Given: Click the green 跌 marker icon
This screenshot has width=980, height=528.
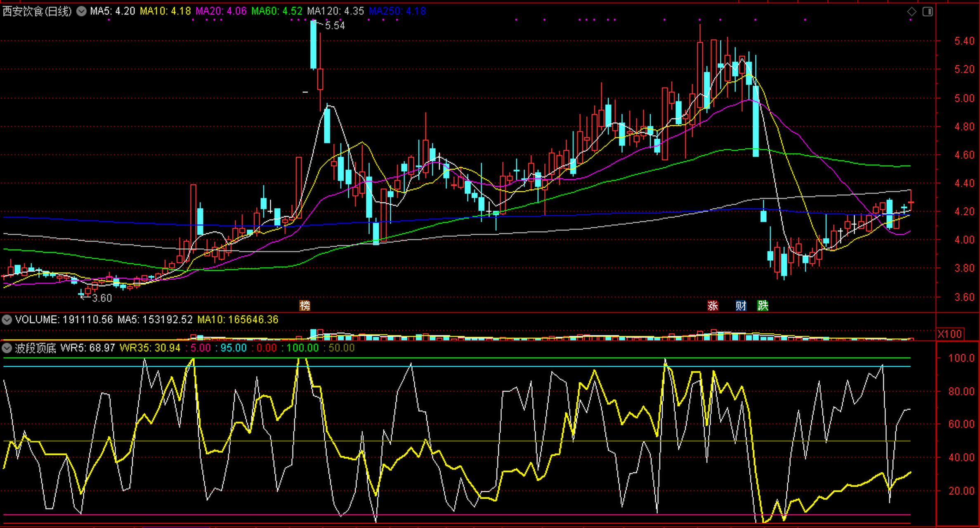Looking at the screenshot, I should (763, 306).
